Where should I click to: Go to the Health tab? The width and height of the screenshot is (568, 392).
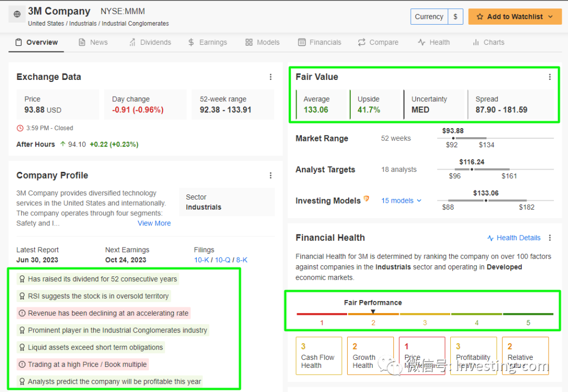433,43
